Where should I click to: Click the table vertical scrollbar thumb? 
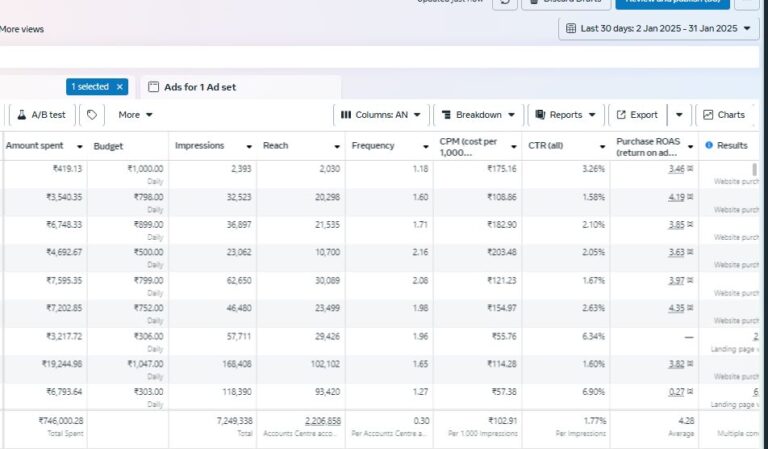[x=754, y=170]
